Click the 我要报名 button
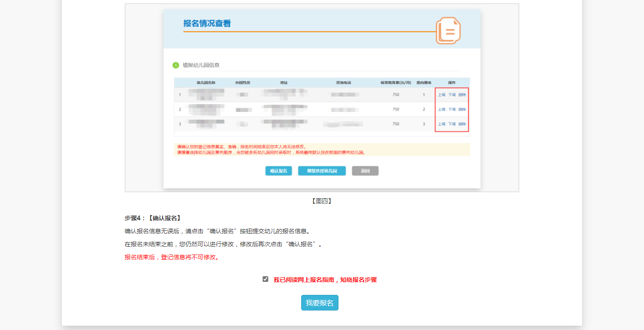Viewport: 644px width, 330px height. click(x=319, y=303)
